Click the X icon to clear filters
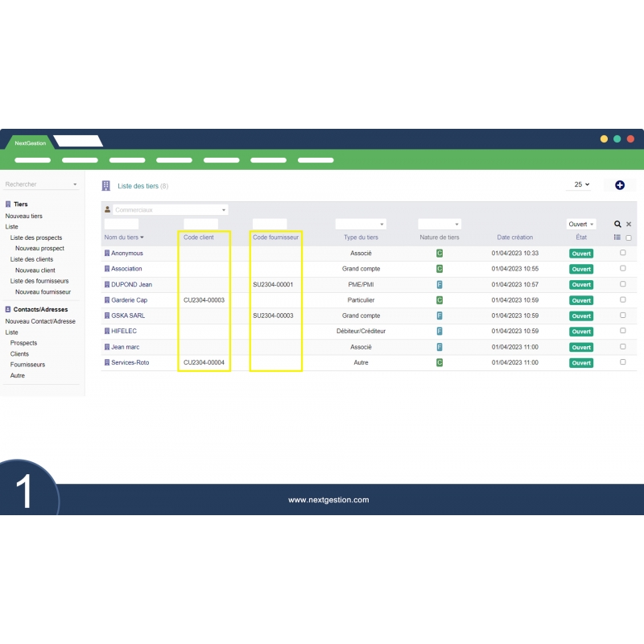The image size is (644, 644). click(629, 225)
